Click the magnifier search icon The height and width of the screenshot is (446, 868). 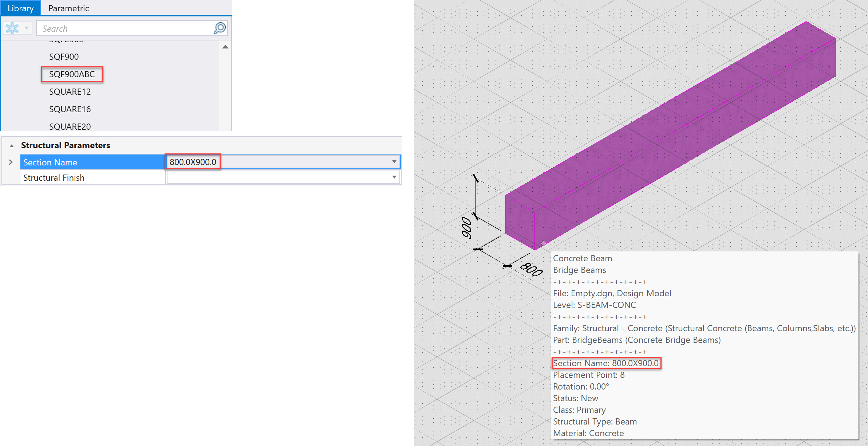pos(220,28)
